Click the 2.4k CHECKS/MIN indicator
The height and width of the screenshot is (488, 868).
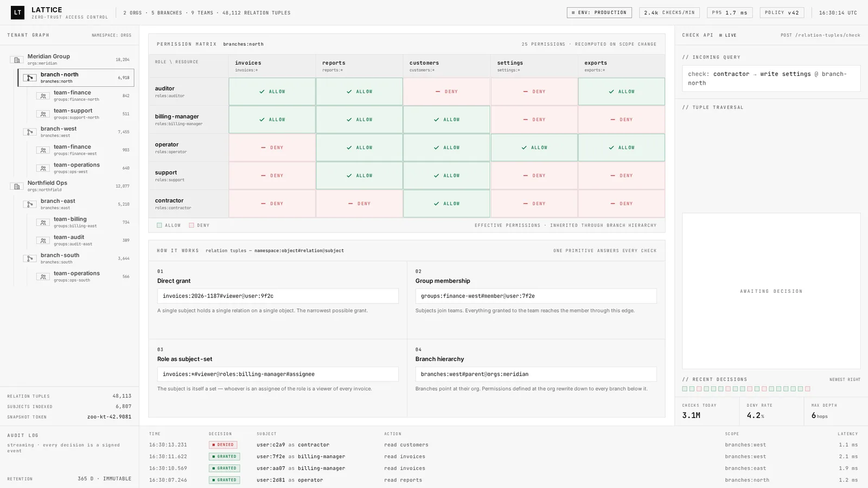[669, 12]
